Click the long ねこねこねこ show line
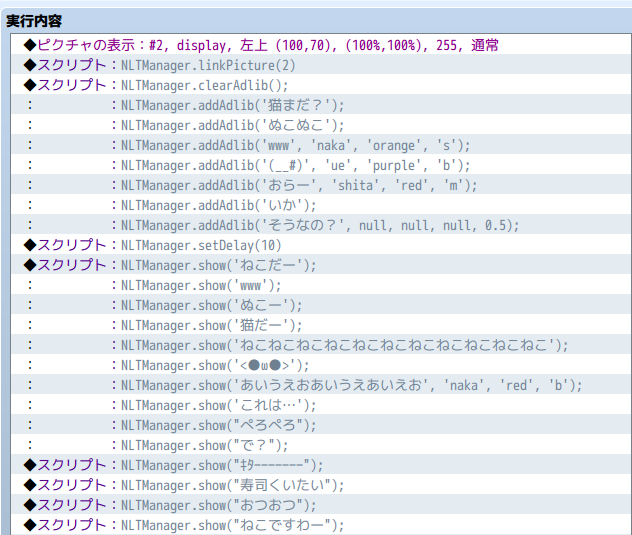 click(x=321, y=345)
